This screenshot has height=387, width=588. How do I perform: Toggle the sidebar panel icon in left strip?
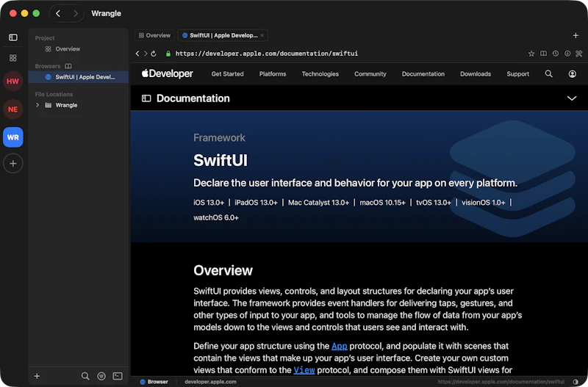[13, 37]
